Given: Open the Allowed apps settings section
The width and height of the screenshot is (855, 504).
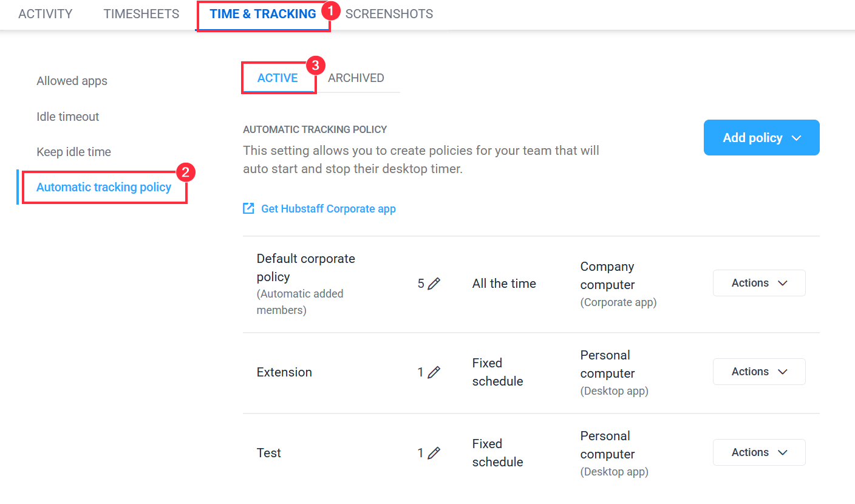Looking at the screenshot, I should coord(72,80).
